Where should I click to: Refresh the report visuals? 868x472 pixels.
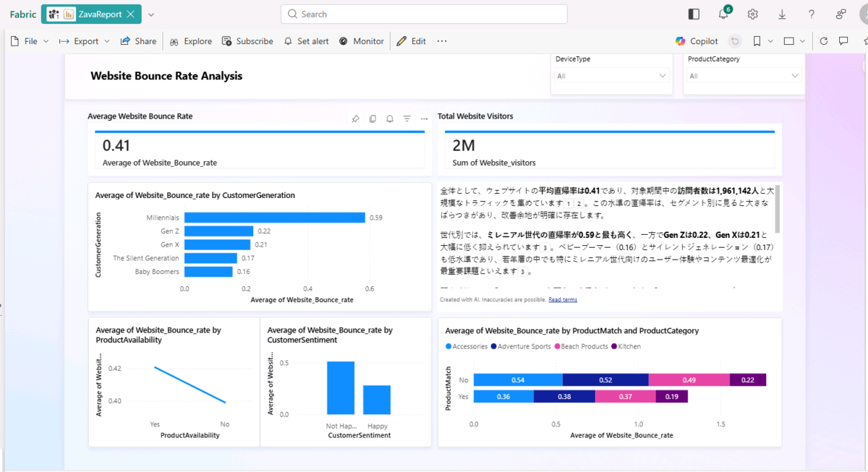(x=823, y=41)
